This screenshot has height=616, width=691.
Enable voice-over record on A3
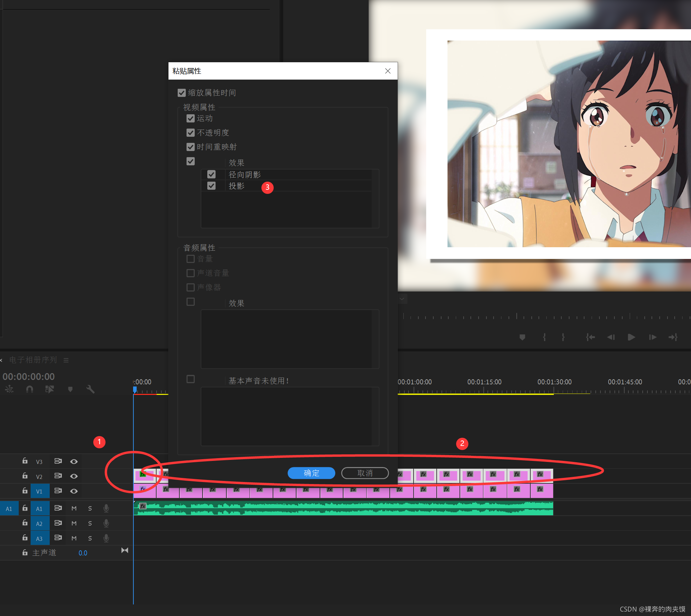(106, 538)
